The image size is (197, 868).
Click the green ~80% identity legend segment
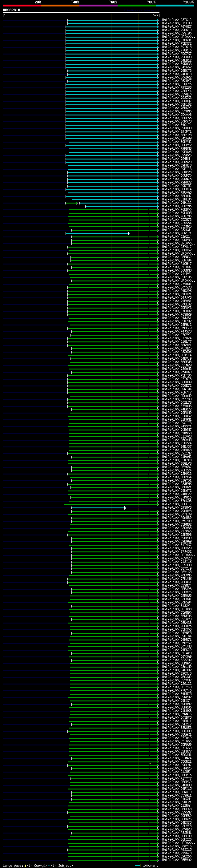(x=137, y=6)
